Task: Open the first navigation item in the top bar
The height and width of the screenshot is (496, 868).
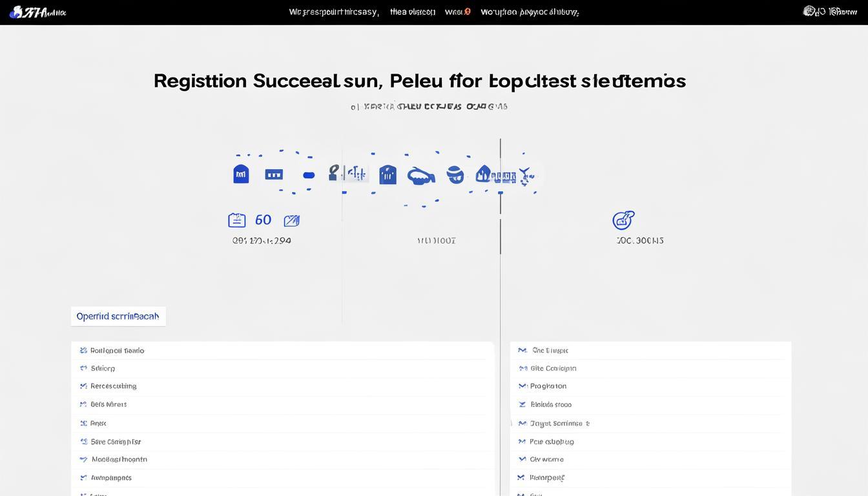Action: pyautogui.click(x=333, y=12)
